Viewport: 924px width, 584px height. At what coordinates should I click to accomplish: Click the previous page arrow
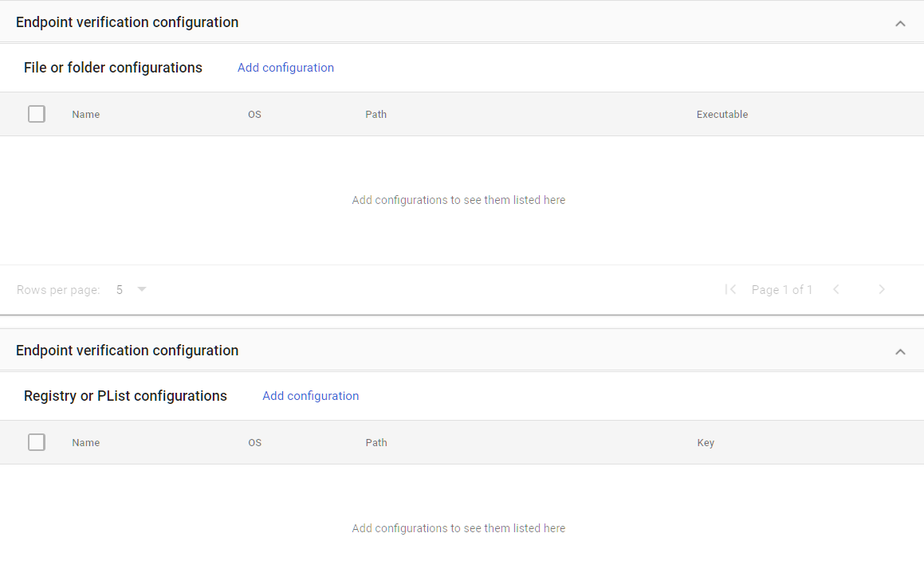[836, 289]
